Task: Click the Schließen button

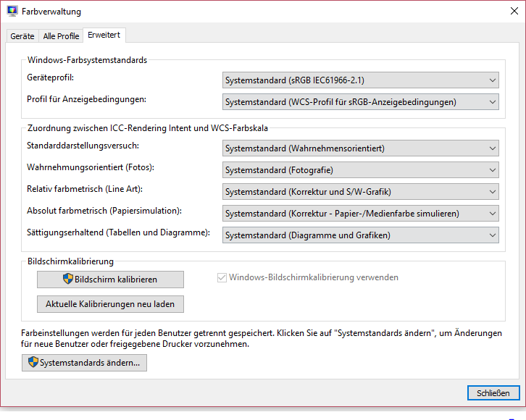Action: (493, 393)
